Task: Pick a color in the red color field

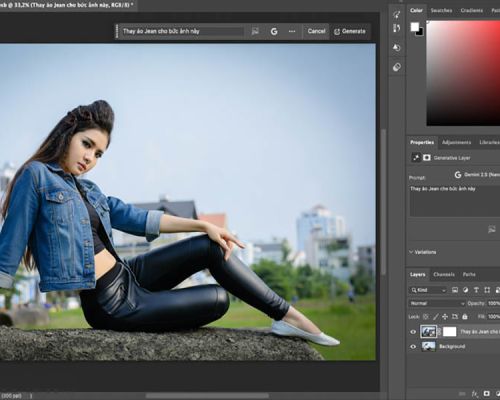Action: tap(463, 73)
